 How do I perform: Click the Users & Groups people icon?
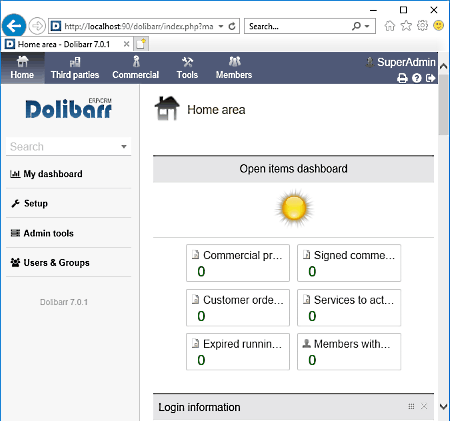[x=15, y=262]
